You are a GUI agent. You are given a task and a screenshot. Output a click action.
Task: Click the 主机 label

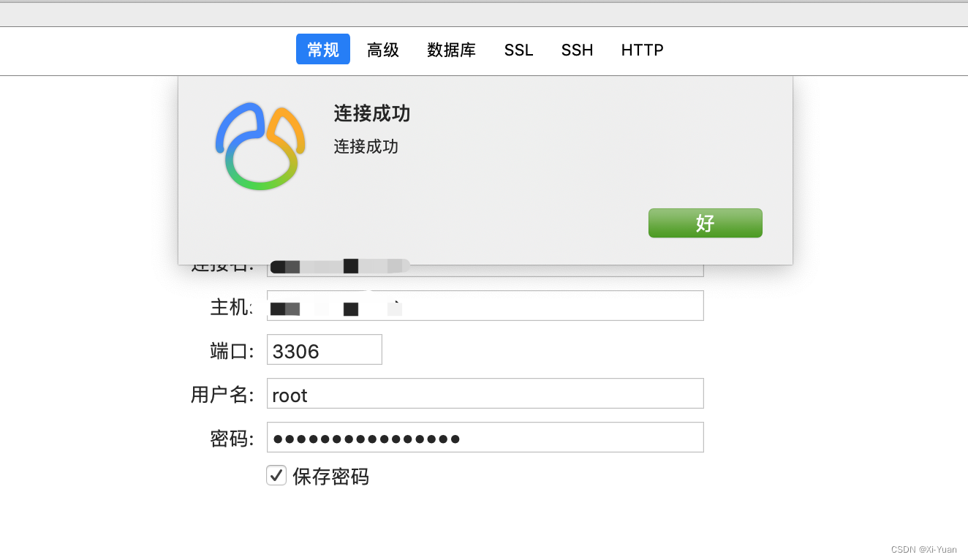click(230, 307)
